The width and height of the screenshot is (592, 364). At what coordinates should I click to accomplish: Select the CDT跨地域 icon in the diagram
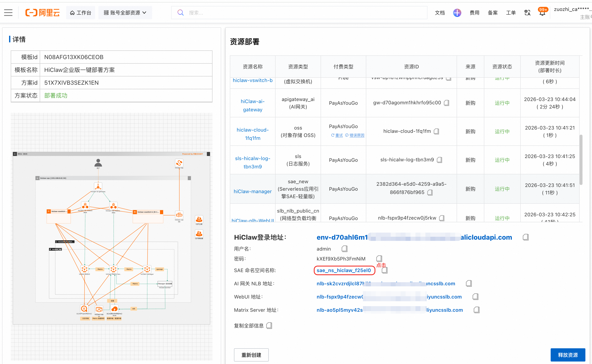coord(199,233)
